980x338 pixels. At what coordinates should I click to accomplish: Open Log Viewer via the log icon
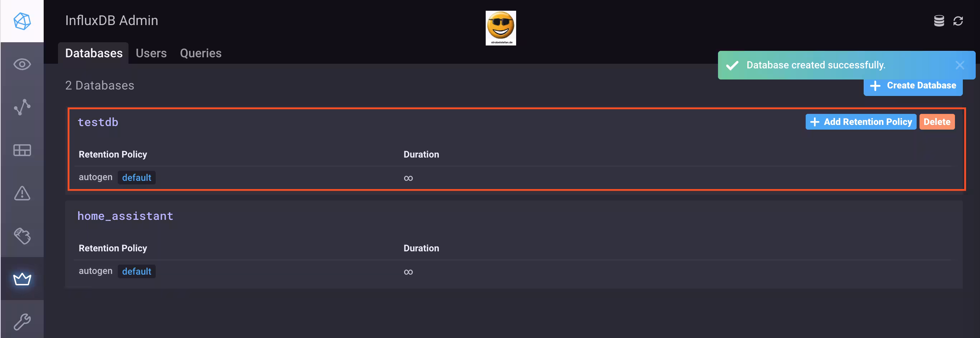point(22,236)
